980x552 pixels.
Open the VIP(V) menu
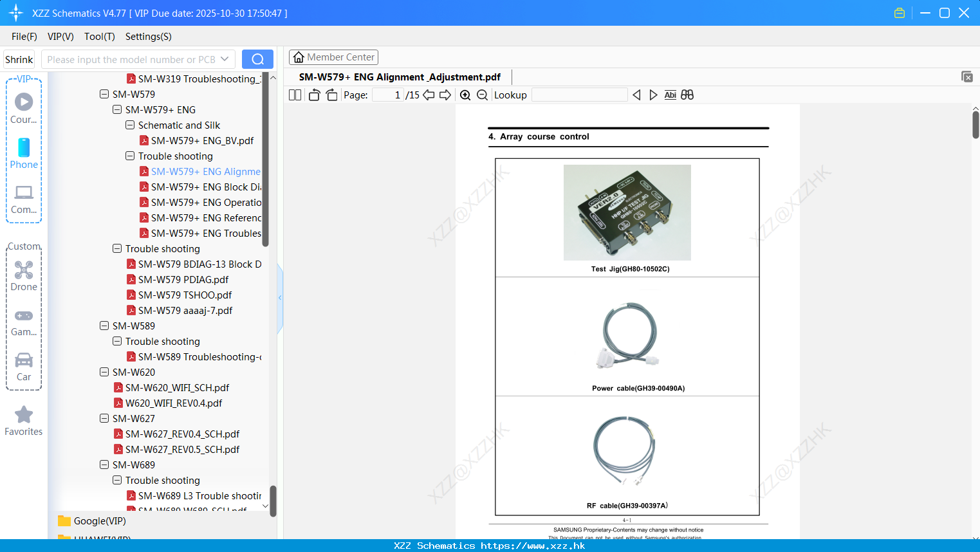coord(60,37)
